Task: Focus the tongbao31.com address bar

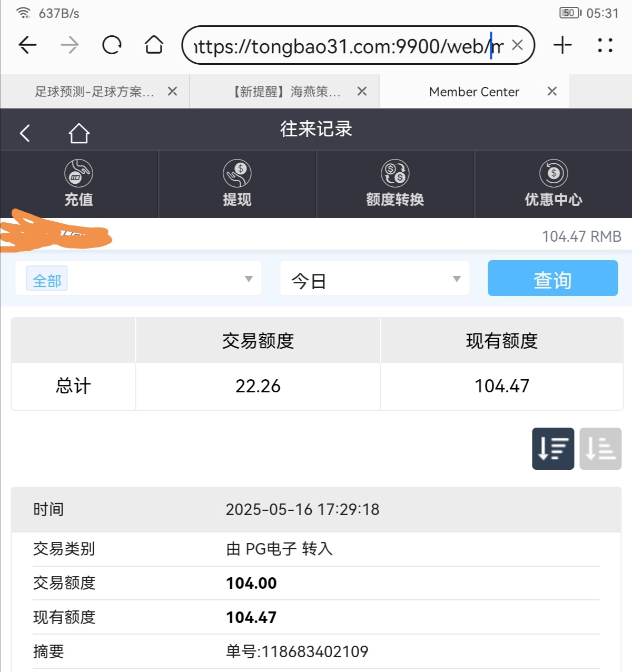Action: point(342,46)
